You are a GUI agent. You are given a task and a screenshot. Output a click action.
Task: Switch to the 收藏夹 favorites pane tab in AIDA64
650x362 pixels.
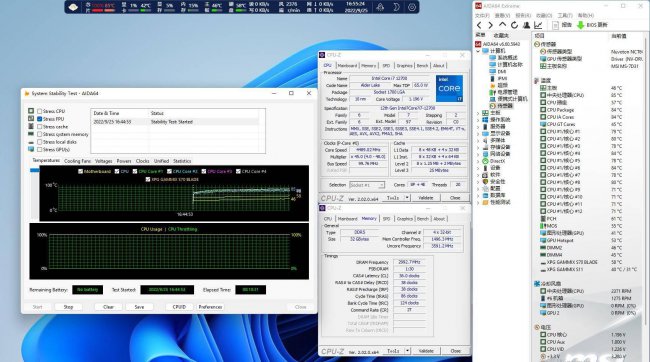pyautogui.click(x=501, y=36)
